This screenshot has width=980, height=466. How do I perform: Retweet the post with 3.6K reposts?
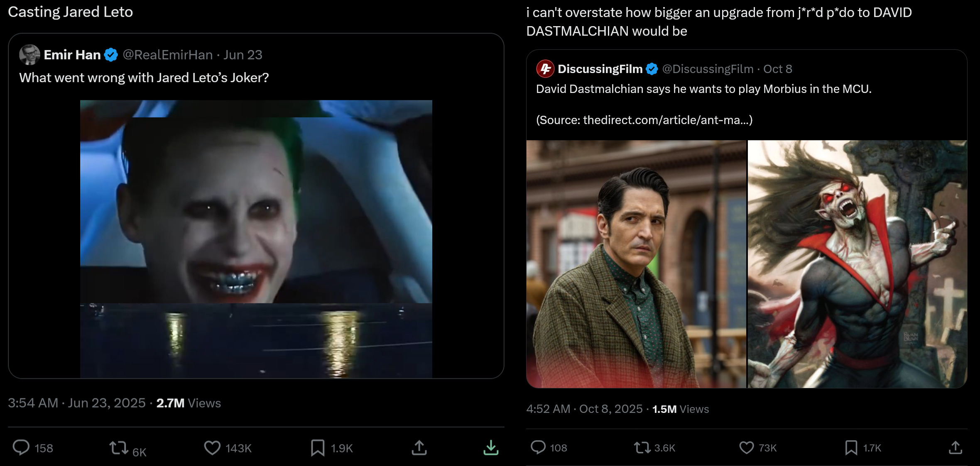tap(642, 447)
